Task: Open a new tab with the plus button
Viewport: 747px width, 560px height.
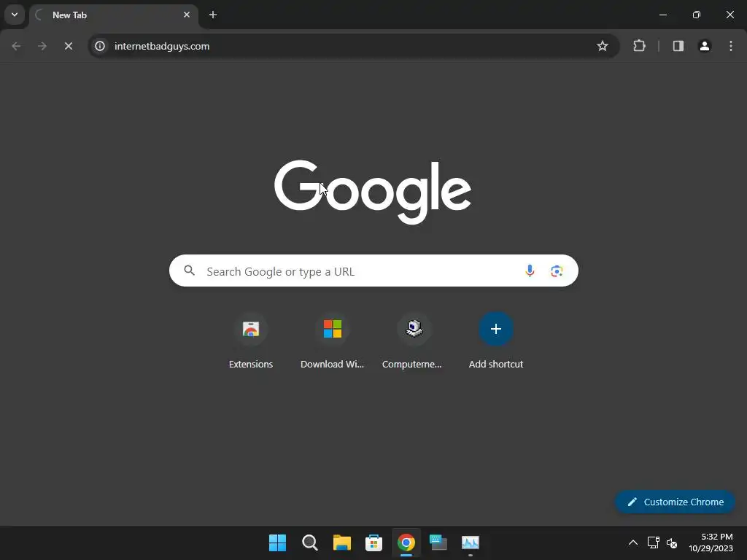Action: (x=213, y=15)
